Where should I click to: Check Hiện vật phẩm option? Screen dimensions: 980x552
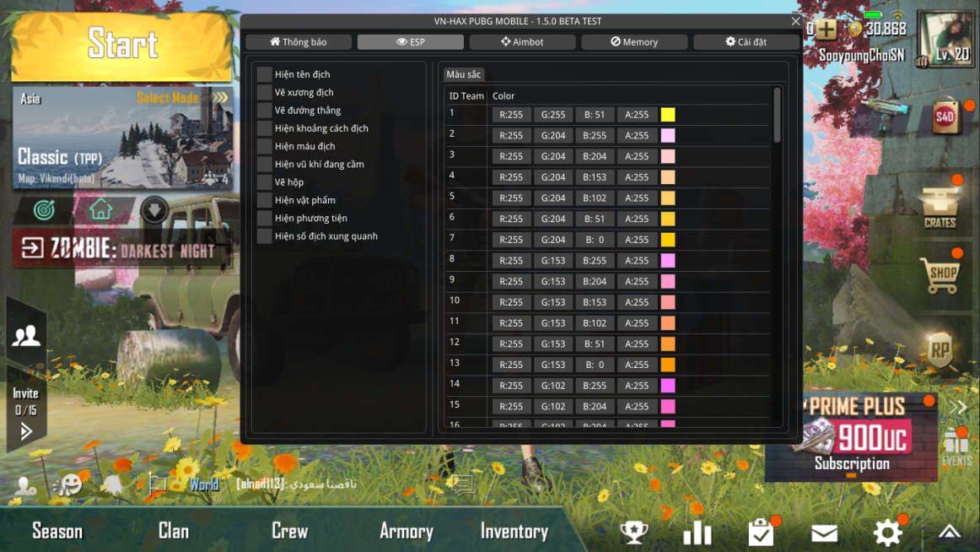tap(264, 200)
